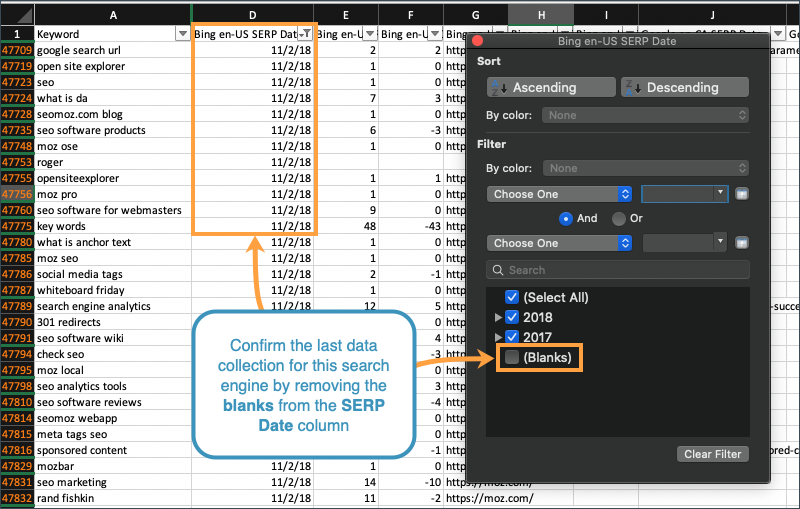
Task: Expand the 2018 date group
Action: [x=499, y=317]
